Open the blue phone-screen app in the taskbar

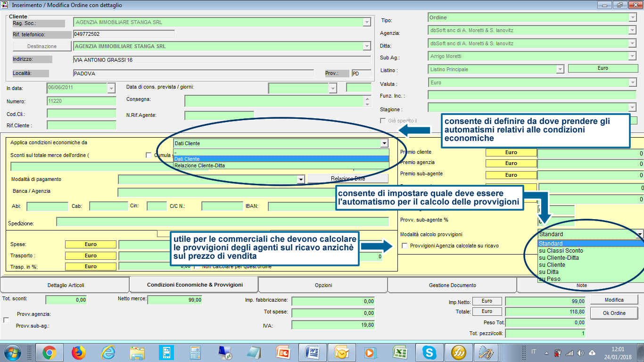[166, 352]
